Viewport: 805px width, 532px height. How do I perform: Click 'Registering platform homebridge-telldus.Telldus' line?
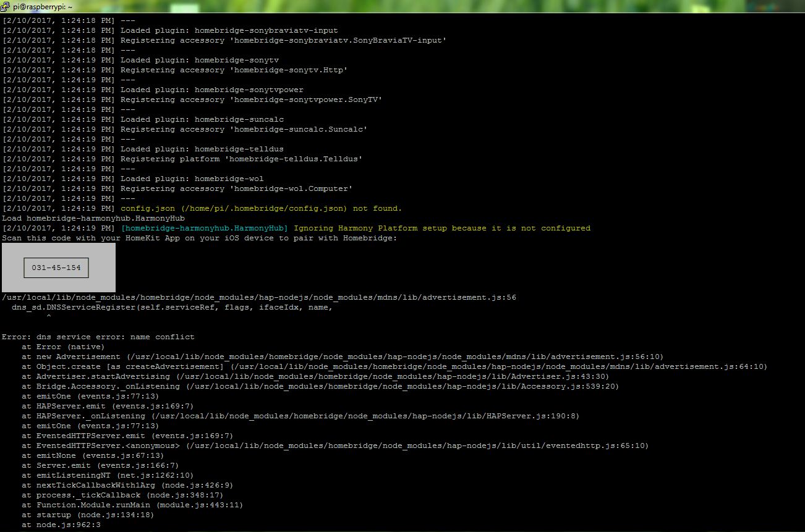tap(241, 159)
